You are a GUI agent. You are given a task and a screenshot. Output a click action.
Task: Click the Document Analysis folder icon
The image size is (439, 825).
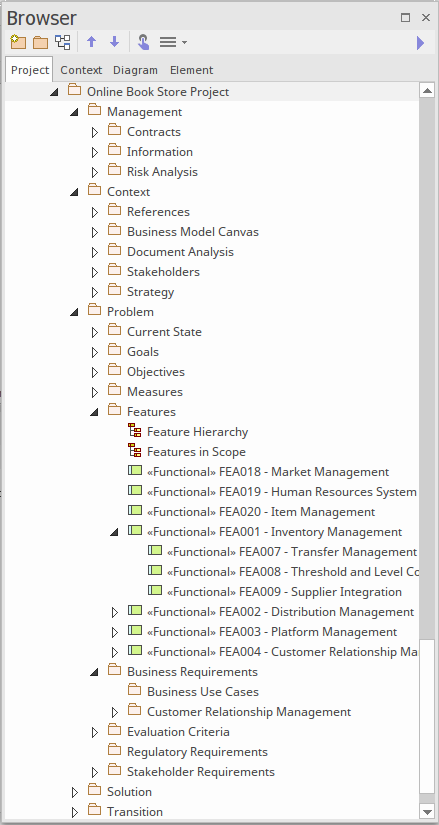pyautogui.click(x=114, y=250)
